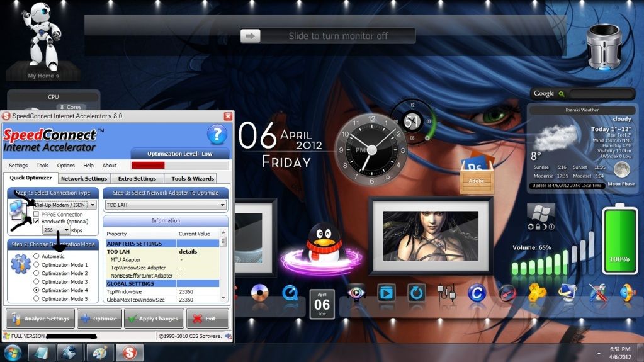Open the paint palette taskbar icon
The width and height of the screenshot is (644, 362).
[x=100, y=353]
